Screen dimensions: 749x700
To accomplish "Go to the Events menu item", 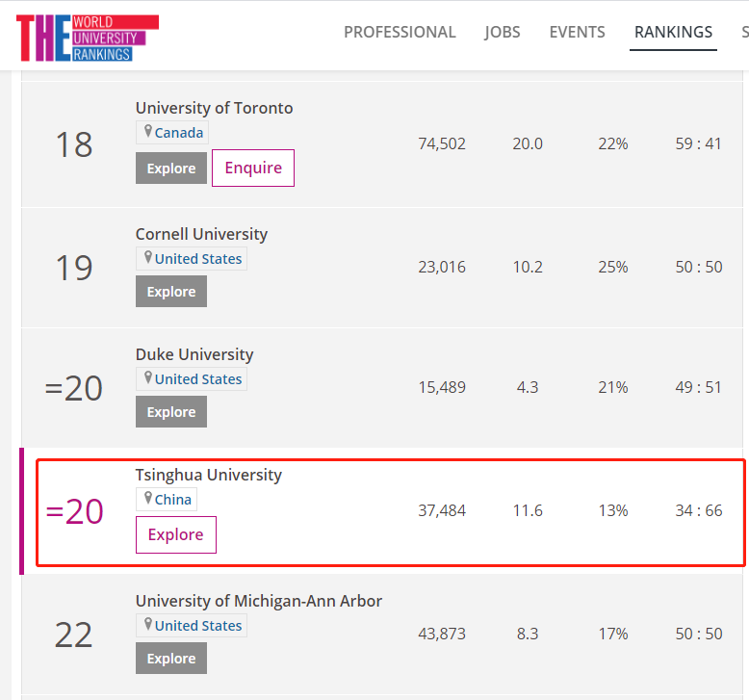I will (577, 32).
